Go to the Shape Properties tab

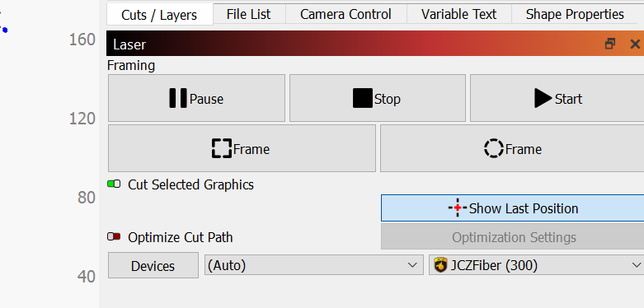coord(575,14)
